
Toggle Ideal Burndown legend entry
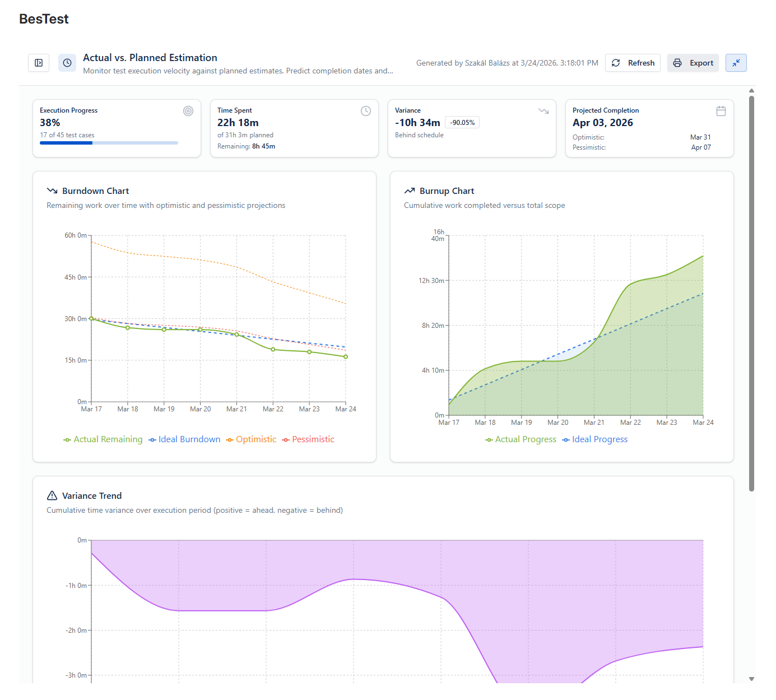[184, 439]
